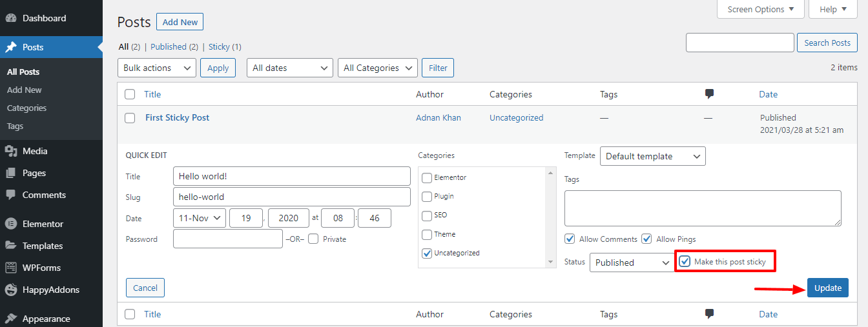Select Categories in the Posts submenu
This screenshot has height=327, width=868.
pos(27,108)
